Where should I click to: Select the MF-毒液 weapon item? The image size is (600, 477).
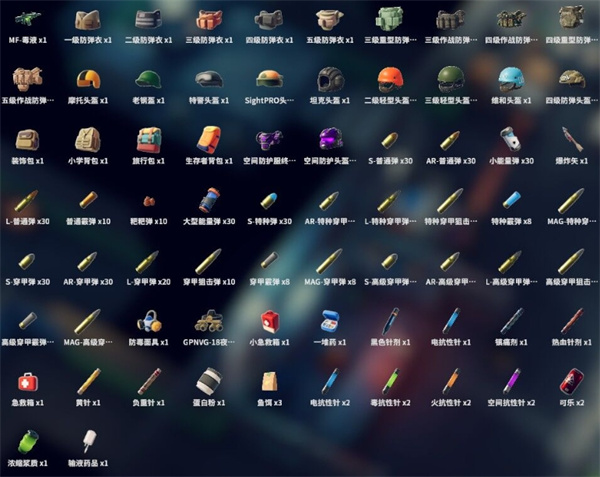tap(27, 20)
